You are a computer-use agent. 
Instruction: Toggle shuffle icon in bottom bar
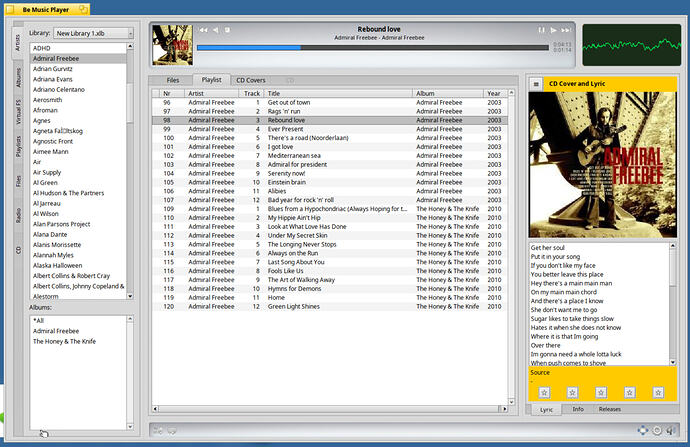(x=158, y=431)
